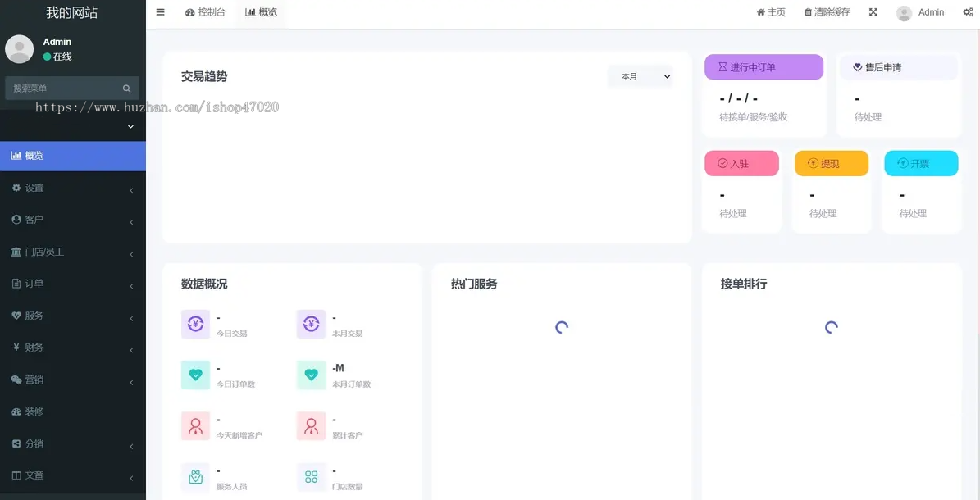Click the yen icon beside 财务
980x500 pixels.
pyautogui.click(x=16, y=348)
